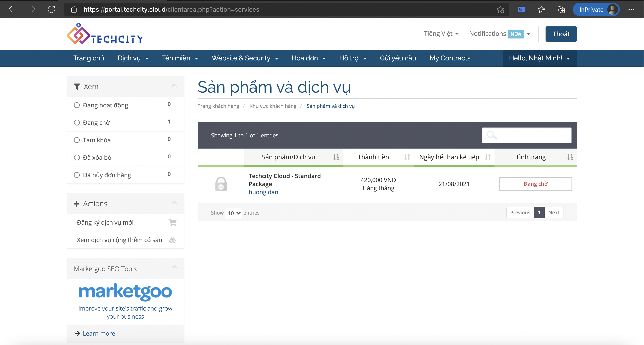
Task: Sort by Ngày hết hạn kế tiếp icon
Action: pos(488,157)
